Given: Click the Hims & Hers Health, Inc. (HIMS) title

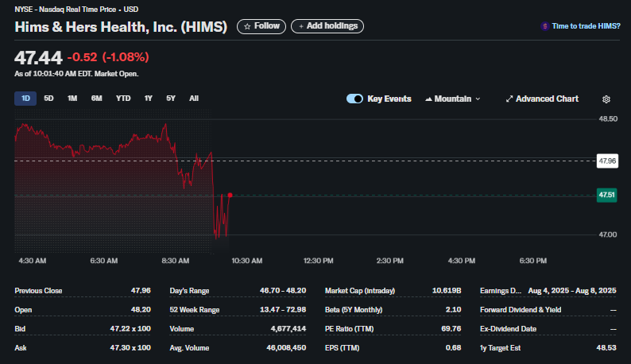Looking at the screenshot, I should click(121, 27).
